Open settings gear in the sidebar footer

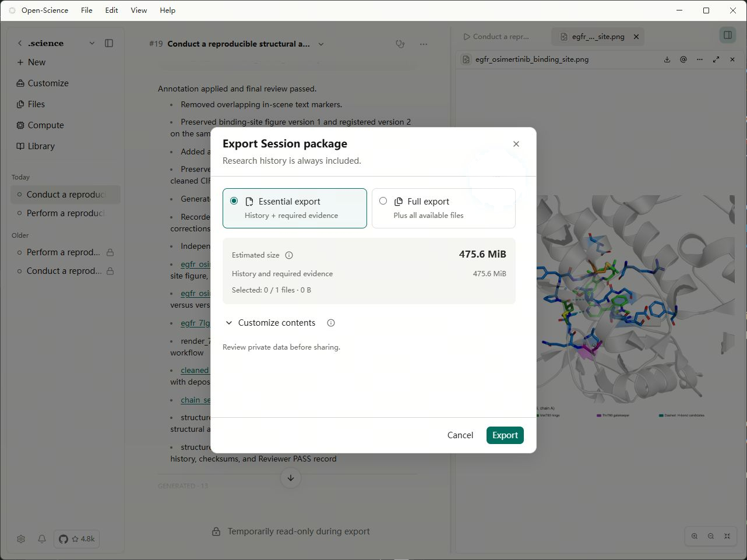21,539
